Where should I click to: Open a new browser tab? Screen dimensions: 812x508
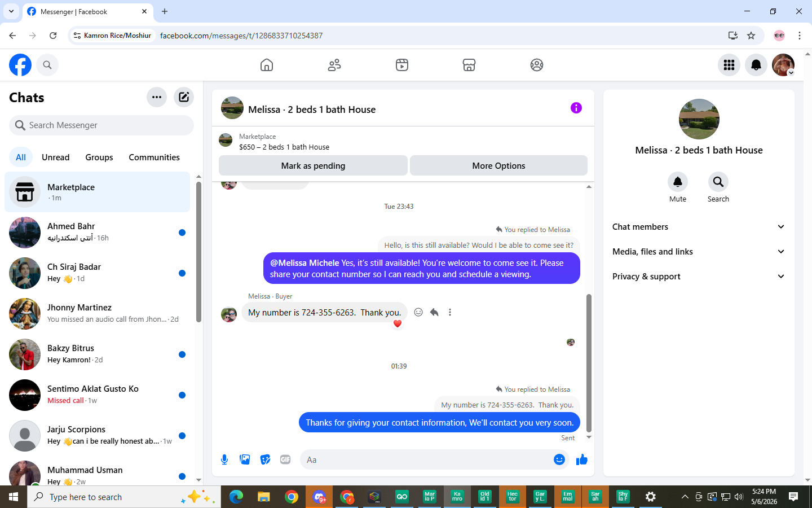pos(165,11)
